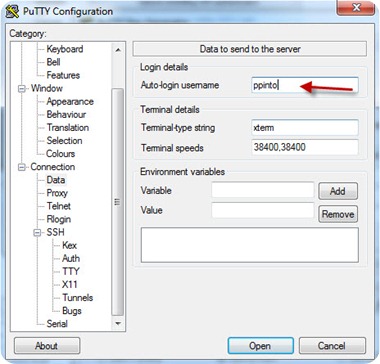Viewport: 380px width, 364px height.
Task: Click the environment Value field
Action: pos(263,210)
